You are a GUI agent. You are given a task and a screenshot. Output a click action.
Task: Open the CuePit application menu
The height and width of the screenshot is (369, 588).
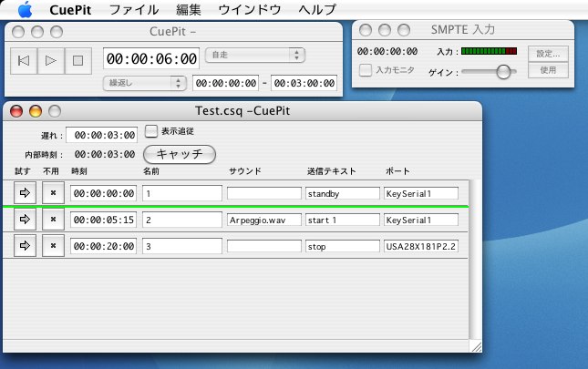click(70, 10)
